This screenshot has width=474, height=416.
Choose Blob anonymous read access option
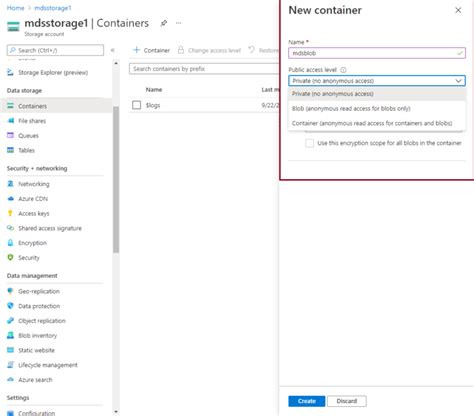(x=377, y=108)
